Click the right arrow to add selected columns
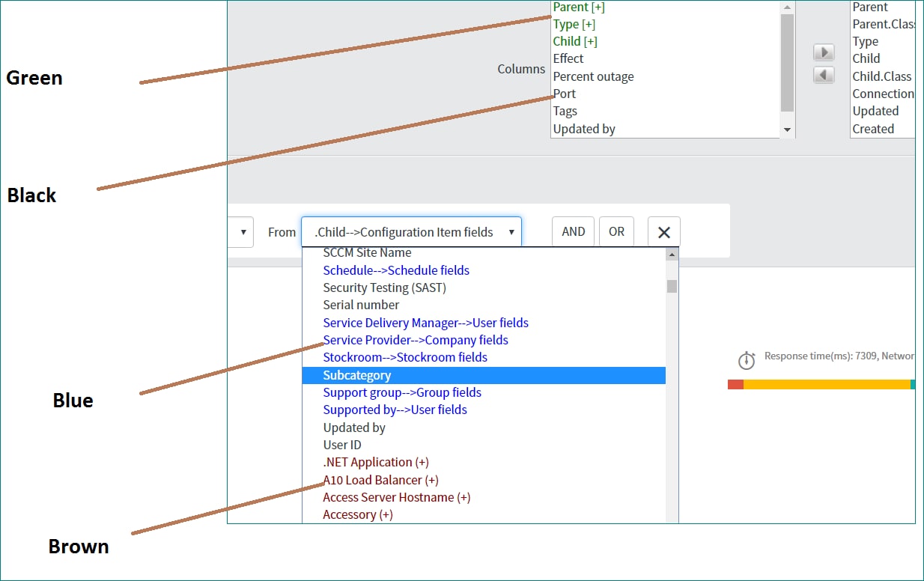 click(824, 52)
